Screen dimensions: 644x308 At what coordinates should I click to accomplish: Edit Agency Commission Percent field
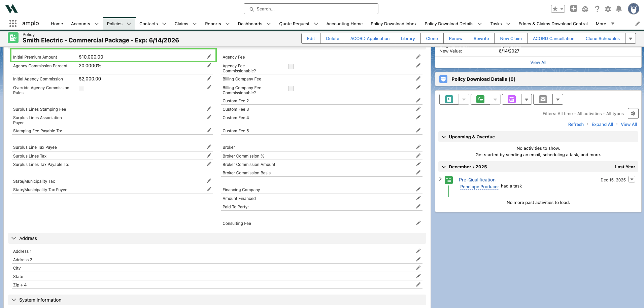[209, 65]
